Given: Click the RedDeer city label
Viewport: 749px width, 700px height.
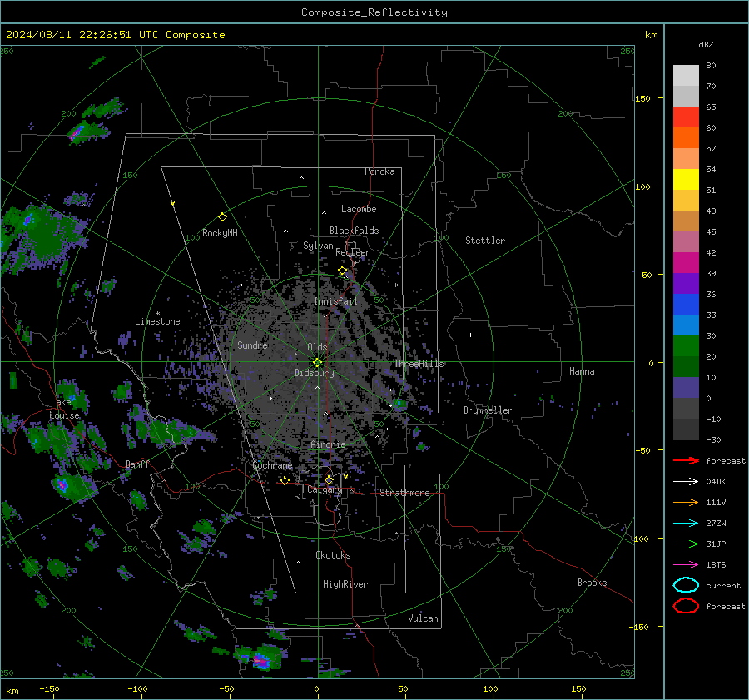Looking at the screenshot, I should tap(353, 252).
